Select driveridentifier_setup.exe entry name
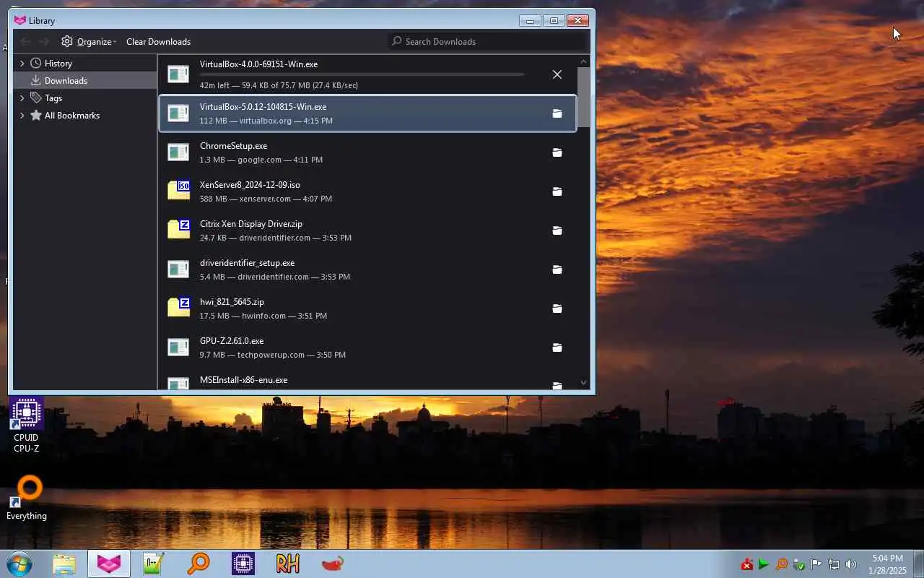The width and height of the screenshot is (924, 578). [x=247, y=263]
